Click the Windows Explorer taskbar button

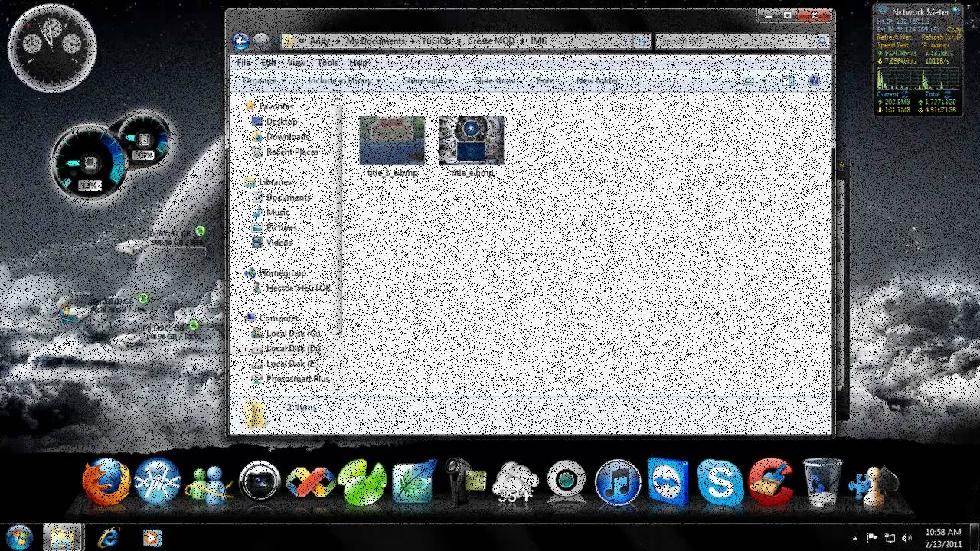pyautogui.click(x=62, y=538)
